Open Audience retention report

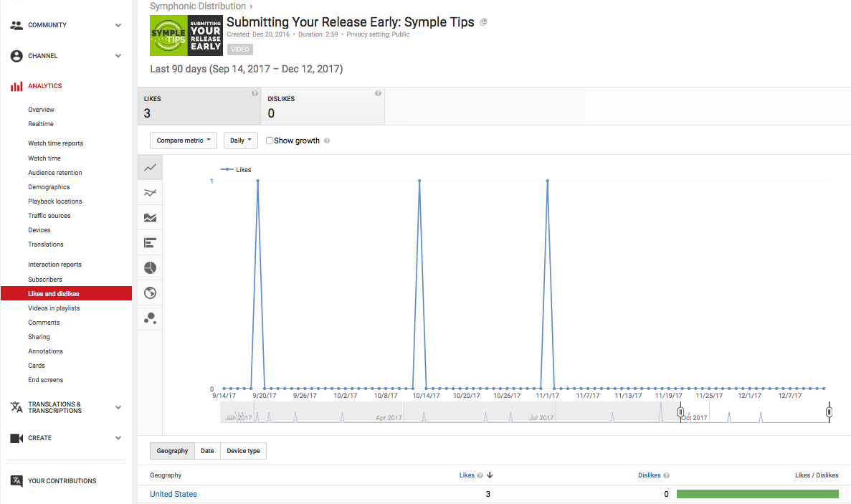(55, 173)
